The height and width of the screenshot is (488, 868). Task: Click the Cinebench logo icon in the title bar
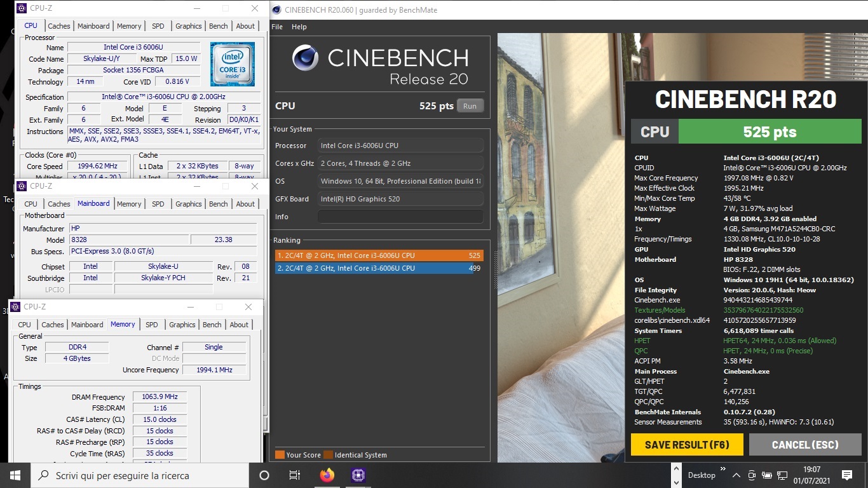[x=277, y=10]
